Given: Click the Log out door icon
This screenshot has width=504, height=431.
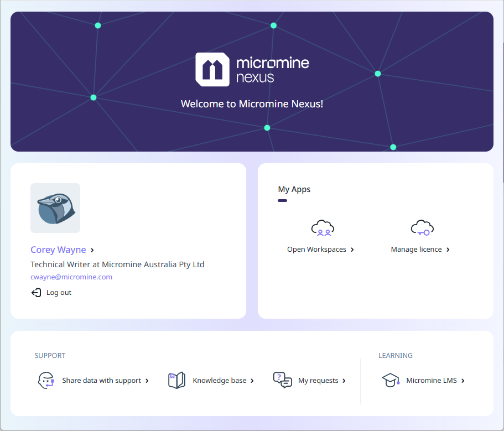Looking at the screenshot, I should [x=36, y=293].
